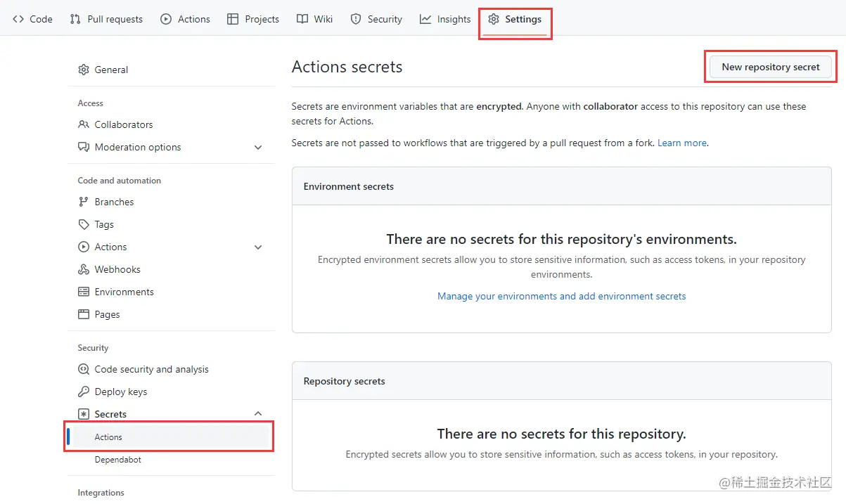Click the Environments server icon
The height and width of the screenshot is (504, 846).
point(84,292)
